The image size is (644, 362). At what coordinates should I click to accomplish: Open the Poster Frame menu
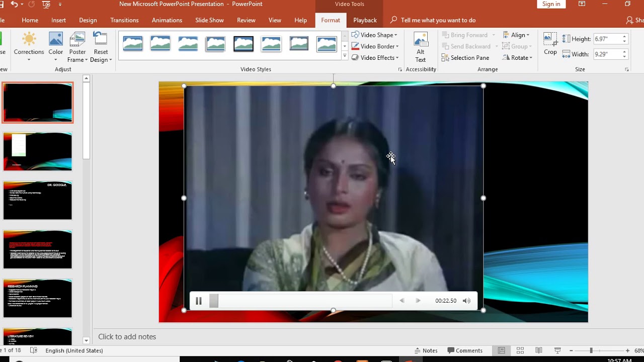click(x=77, y=47)
